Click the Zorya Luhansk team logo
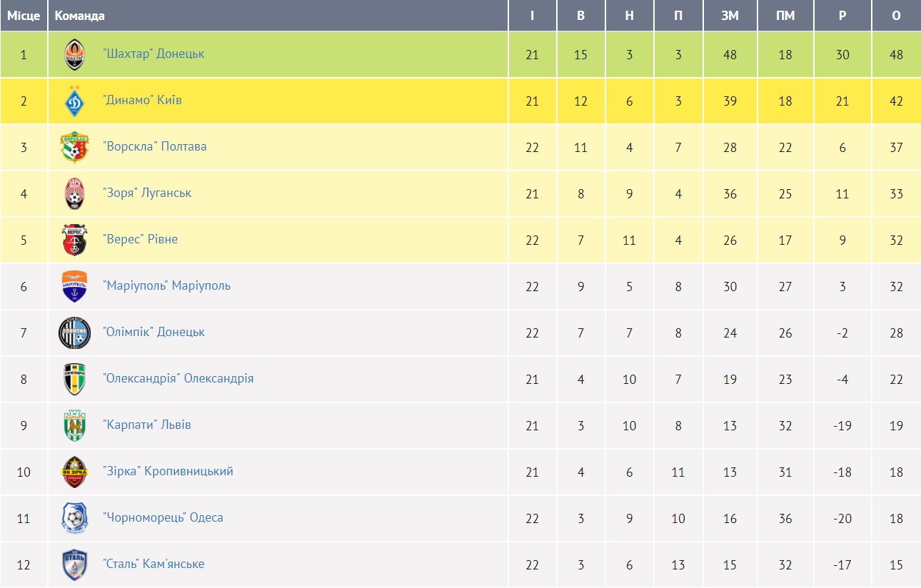The image size is (921, 588). (x=74, y=194)
